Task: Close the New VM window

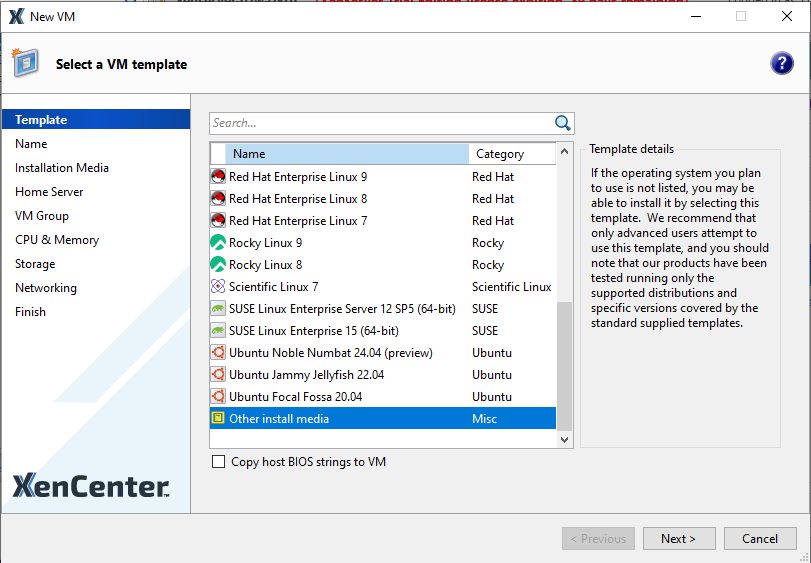Action: pos(787,16)
